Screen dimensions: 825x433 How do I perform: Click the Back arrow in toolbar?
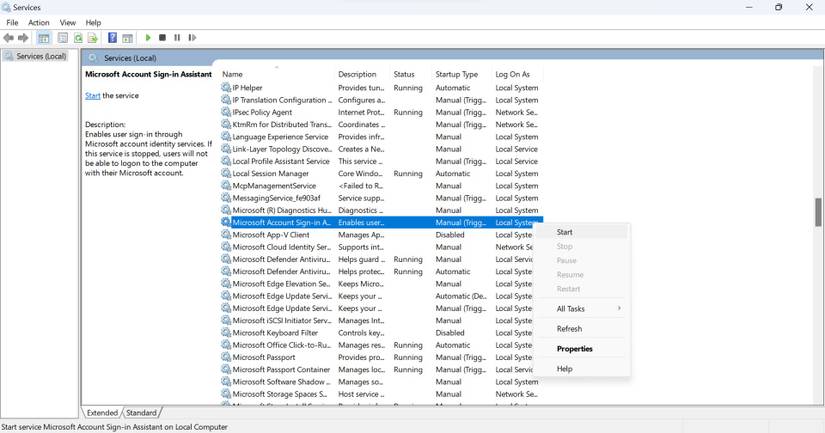click(8, 38)
